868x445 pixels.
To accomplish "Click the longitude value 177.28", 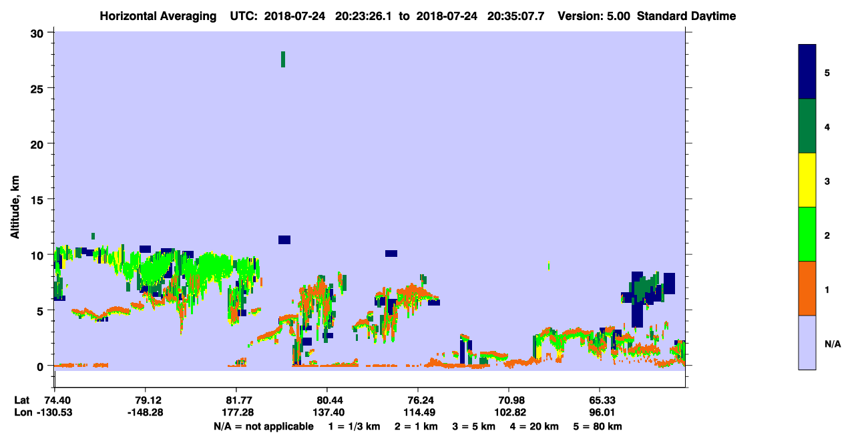I will (x=236, y=413).
